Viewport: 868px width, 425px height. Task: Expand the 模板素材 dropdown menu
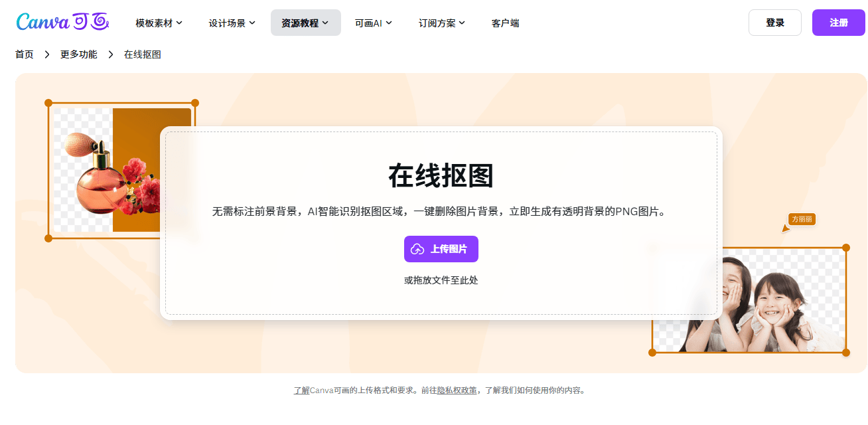click(159, 23)
